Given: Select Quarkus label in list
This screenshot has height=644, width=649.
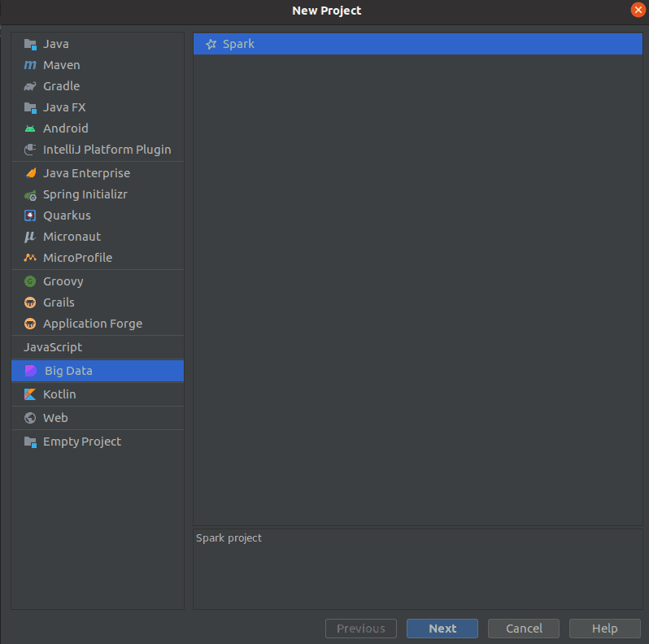Looking at the screenshot, I should pos(67,215).
